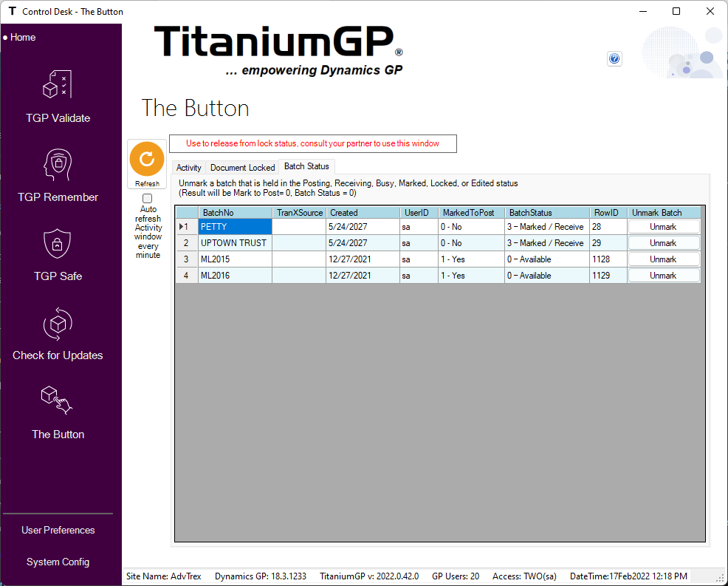This screenshot has width=728, height=586.
Task: Select row 4 using its row header
Action: point(187,276)
